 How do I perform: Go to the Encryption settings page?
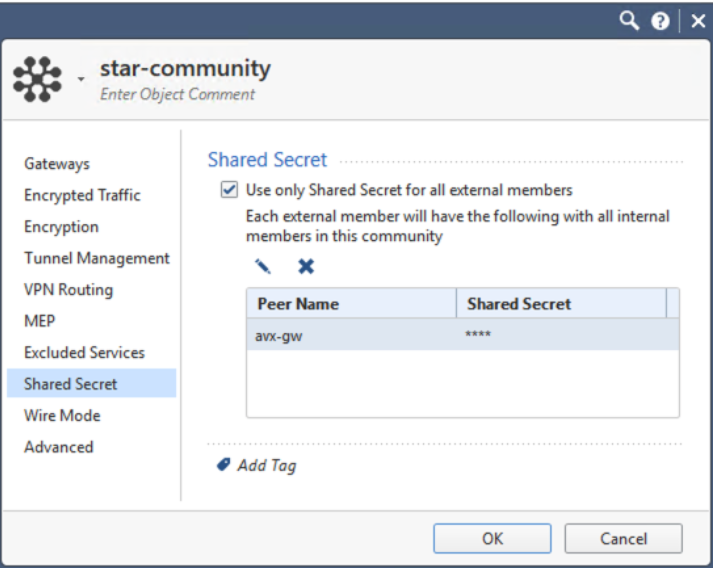[x=61, y=227]
